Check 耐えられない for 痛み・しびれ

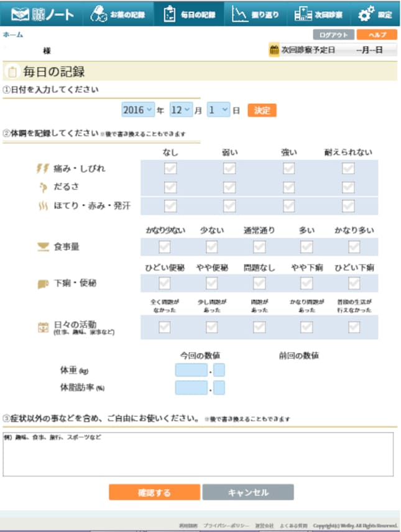[x=348, y=168]
